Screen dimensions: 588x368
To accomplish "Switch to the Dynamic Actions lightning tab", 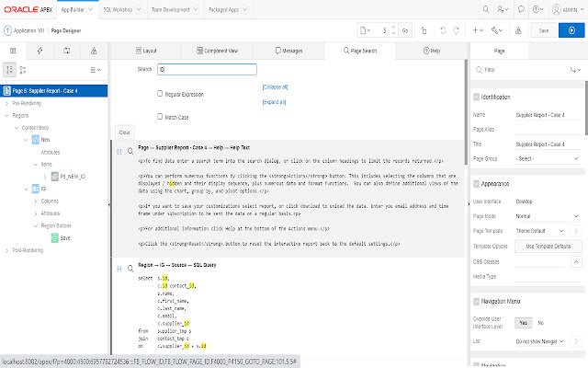I will [40, 51].
